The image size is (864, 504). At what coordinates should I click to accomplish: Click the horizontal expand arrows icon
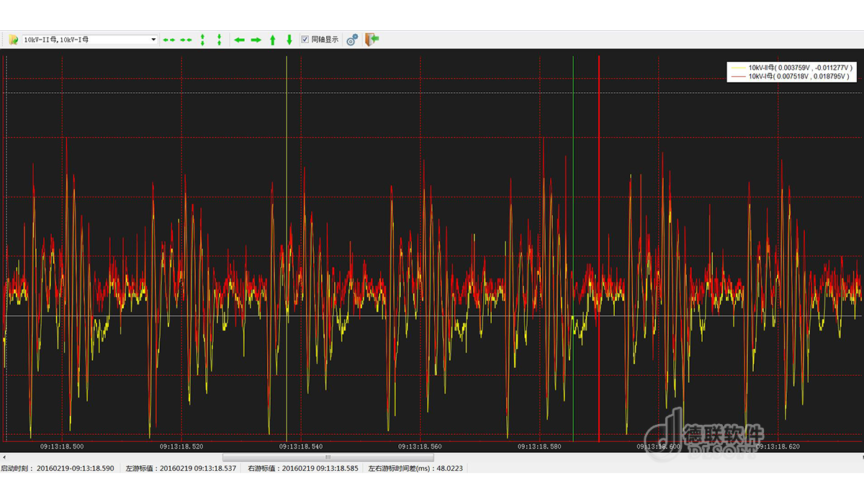(169, 40)
